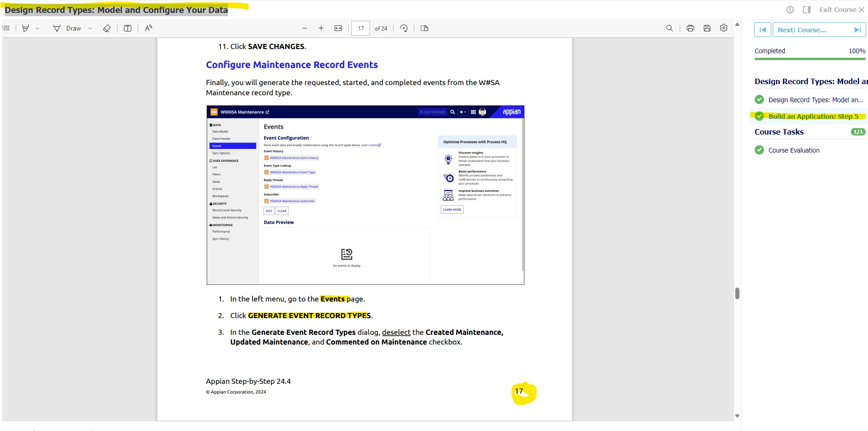Click the Fit to width icon
The width and height of the screenshot is (868, 431).
pos(339,28)
